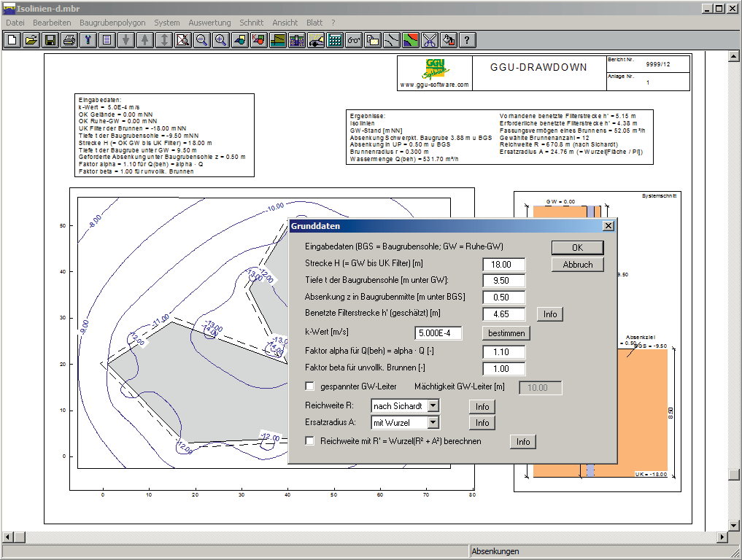Click the Tiefe t der Baugrubensohle field
The width and height of the screenshot is (742, 560).
coord(503,281)
